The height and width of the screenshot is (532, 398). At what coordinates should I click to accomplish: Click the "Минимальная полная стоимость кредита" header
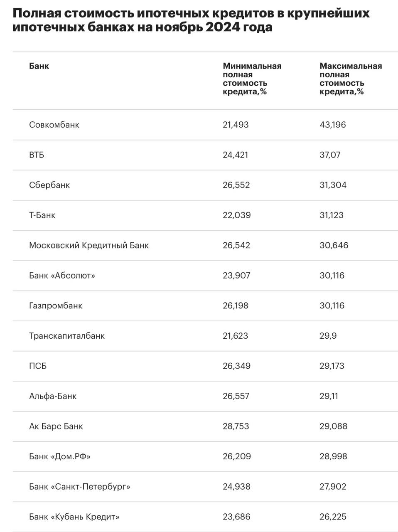tap(252, 79)
